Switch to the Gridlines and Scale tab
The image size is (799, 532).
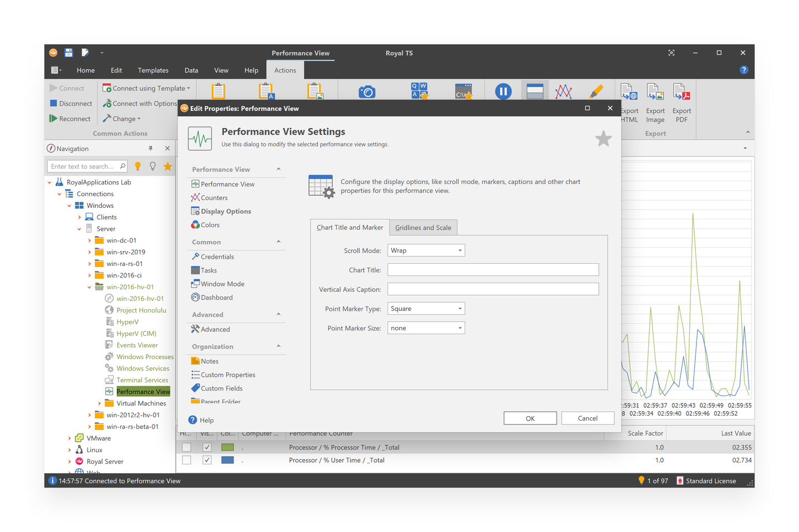click(423, 227)
